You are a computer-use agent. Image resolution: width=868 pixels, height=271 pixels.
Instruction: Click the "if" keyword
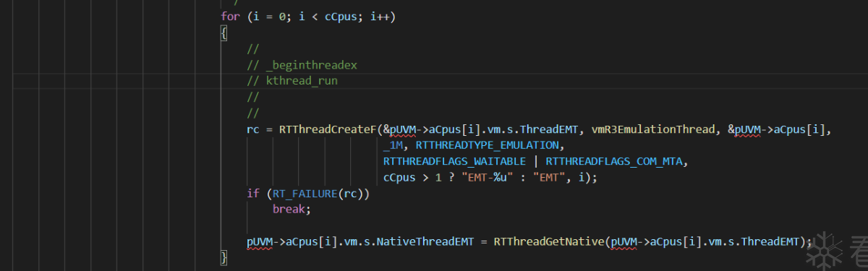tap(253, 194)
